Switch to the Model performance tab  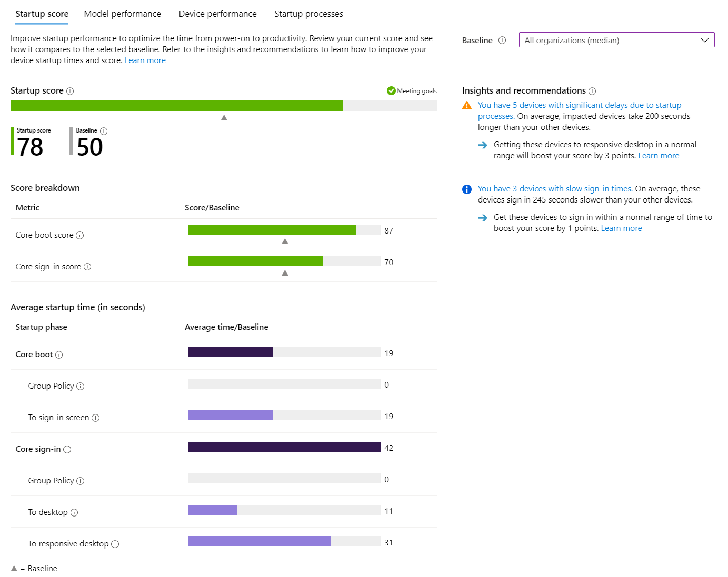click(x=122, y=14)
